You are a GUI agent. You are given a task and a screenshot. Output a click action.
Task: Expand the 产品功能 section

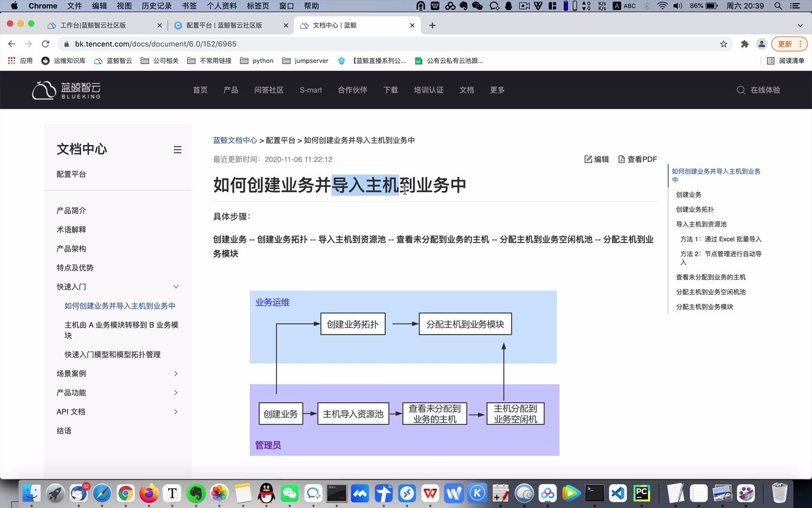pyautogui.click(x=176, y=393)
